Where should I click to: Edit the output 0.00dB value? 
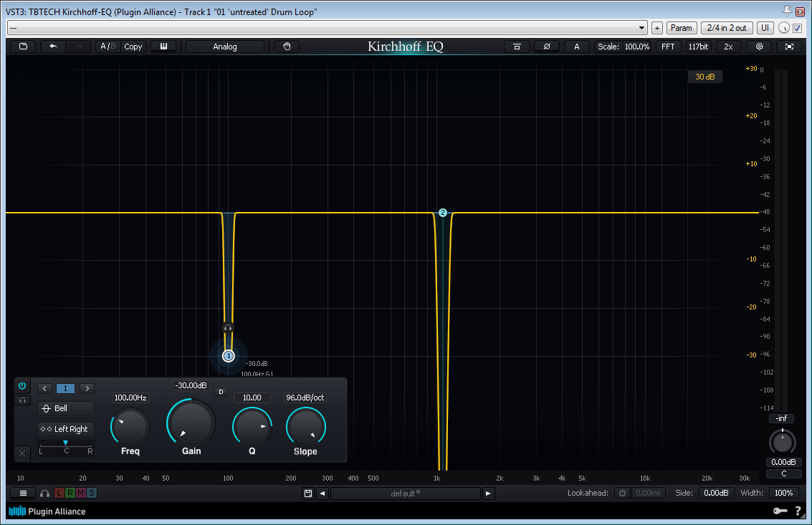tap(783, 462)
